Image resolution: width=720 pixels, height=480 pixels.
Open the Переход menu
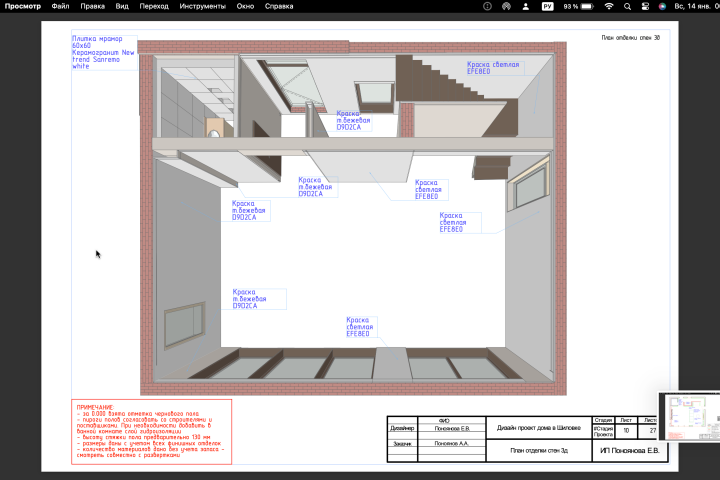coord(154,6)
